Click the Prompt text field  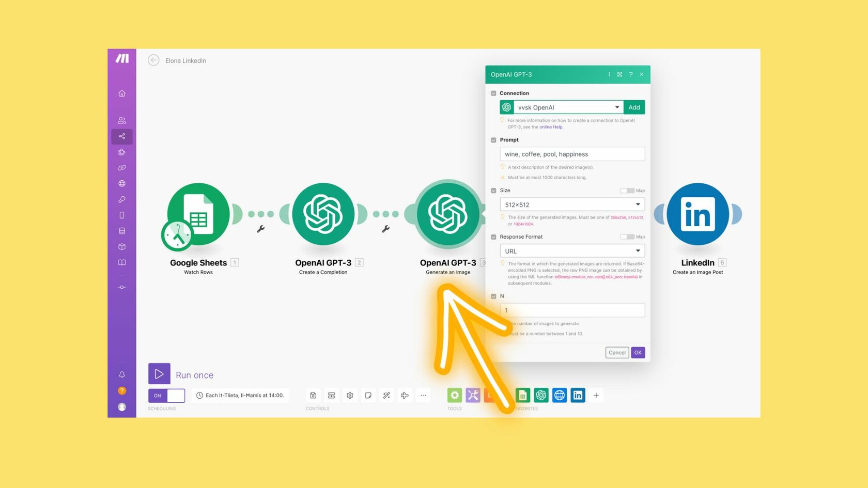point(572,154)
